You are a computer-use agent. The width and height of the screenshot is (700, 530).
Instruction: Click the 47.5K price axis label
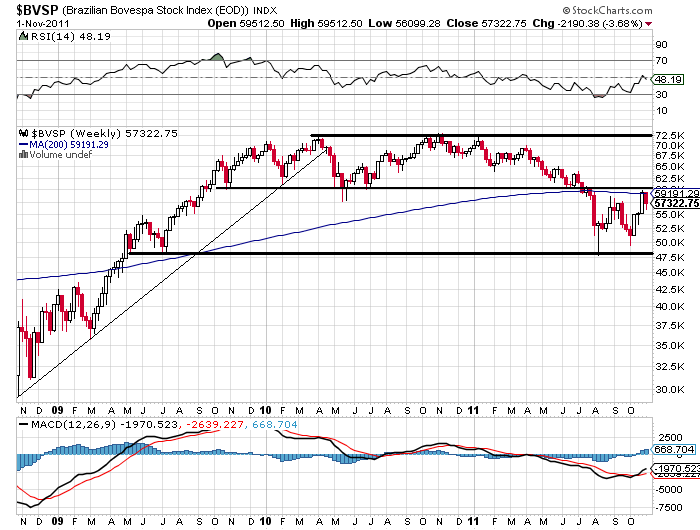(670, 257)
